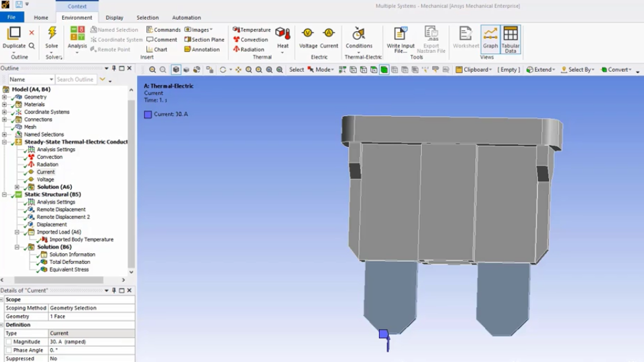Click the blue Current legend swatch
The height and width of the screenshot is (362, 644).
(x=148, y=114)
